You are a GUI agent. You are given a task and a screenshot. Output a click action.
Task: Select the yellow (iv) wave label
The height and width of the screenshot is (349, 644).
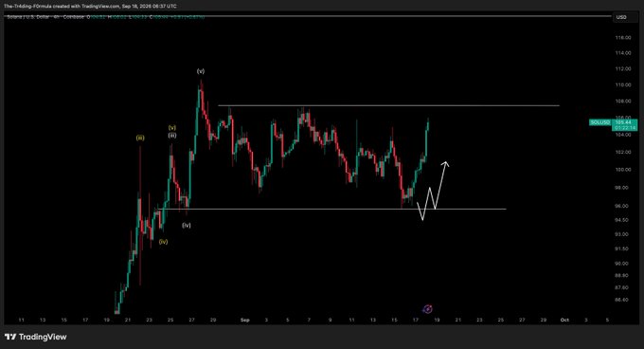point(164,242)
